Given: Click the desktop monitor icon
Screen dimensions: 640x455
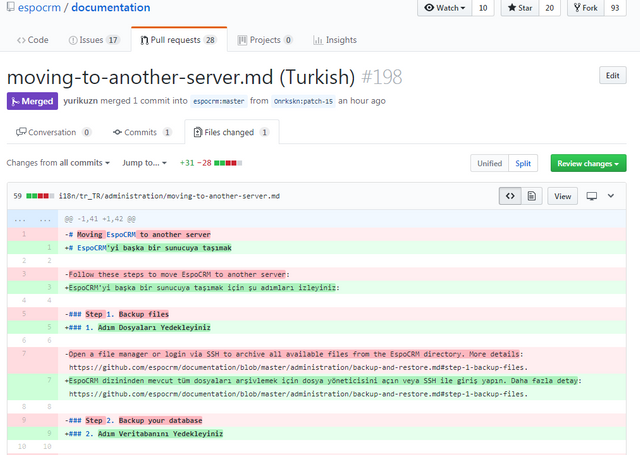Looking at the screenshot, I should [591, 196].
